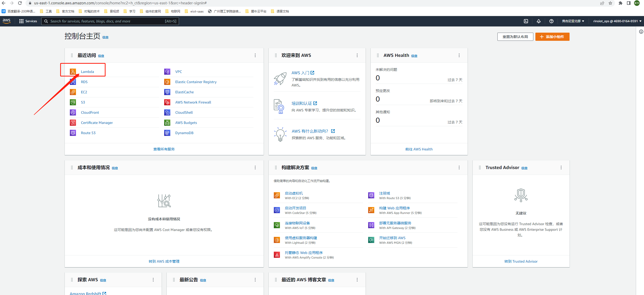This screenshot has width=644, height=295.
Task: Click the AWS Network Firewall icon
Action: (x=167, y=102)
